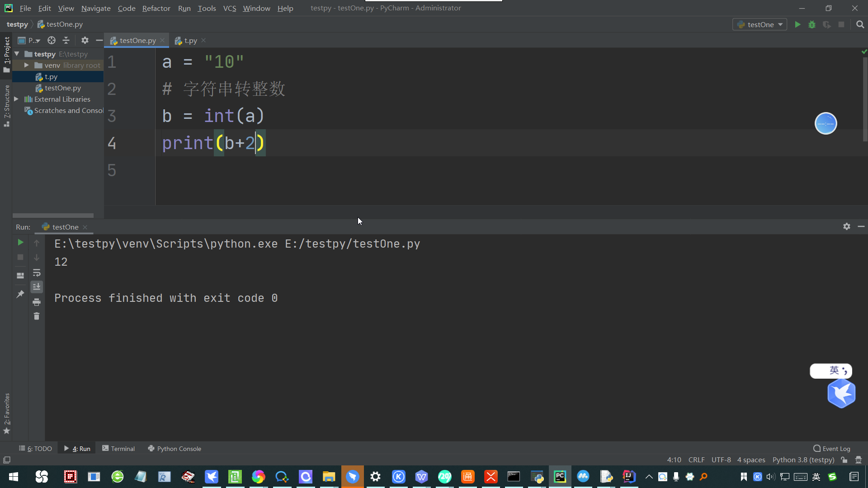
Task: Click the green Run button in top toolbar
Action: [797, 24]
